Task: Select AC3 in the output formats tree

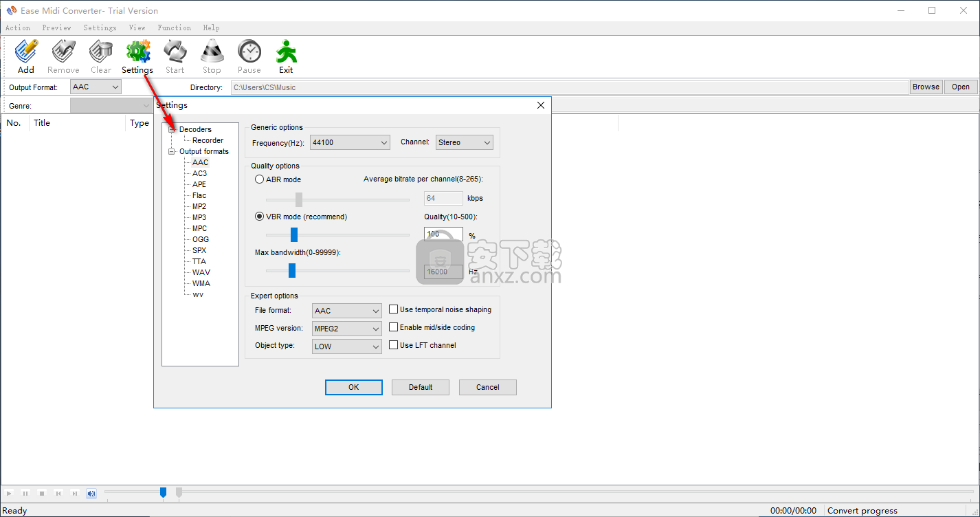Action: pyautogui.click(x=199, y=173)
